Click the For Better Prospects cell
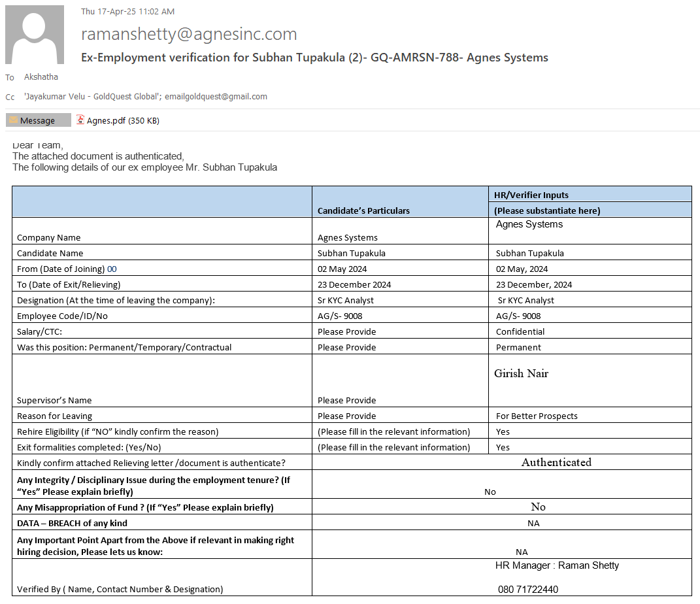 [x=537, y=416]
